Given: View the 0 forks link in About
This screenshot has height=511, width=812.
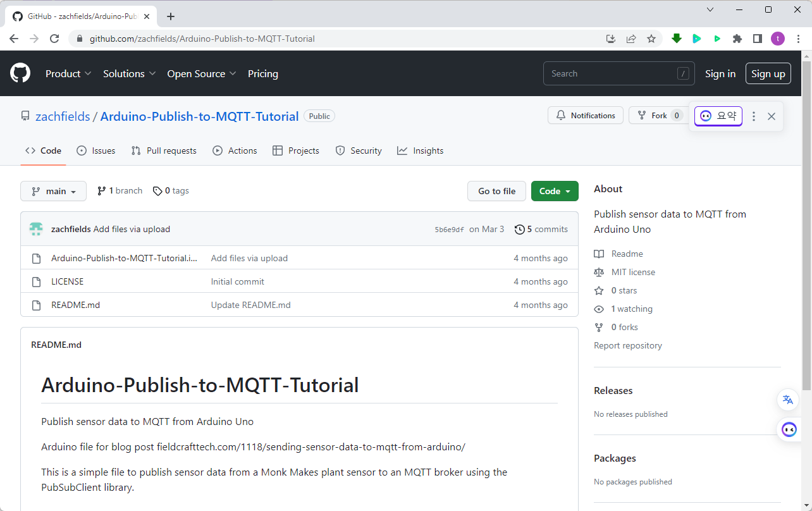Looking at the screenshot, I should tap(616, 327).
